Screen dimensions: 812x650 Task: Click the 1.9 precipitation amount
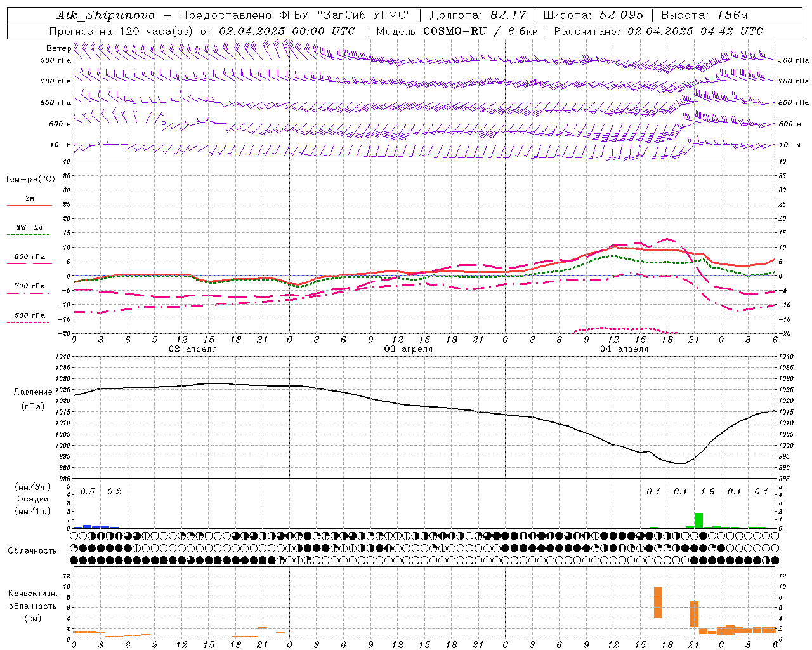pos(707,492)
